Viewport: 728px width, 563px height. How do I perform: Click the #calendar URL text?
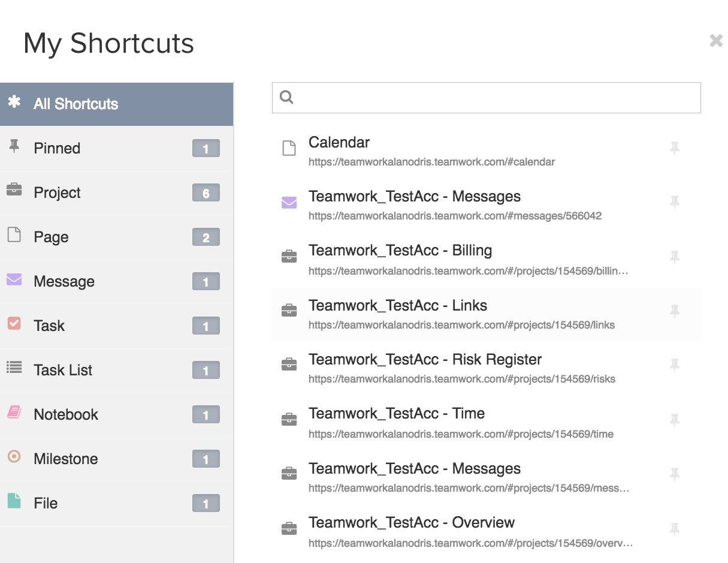coord(432,162)
